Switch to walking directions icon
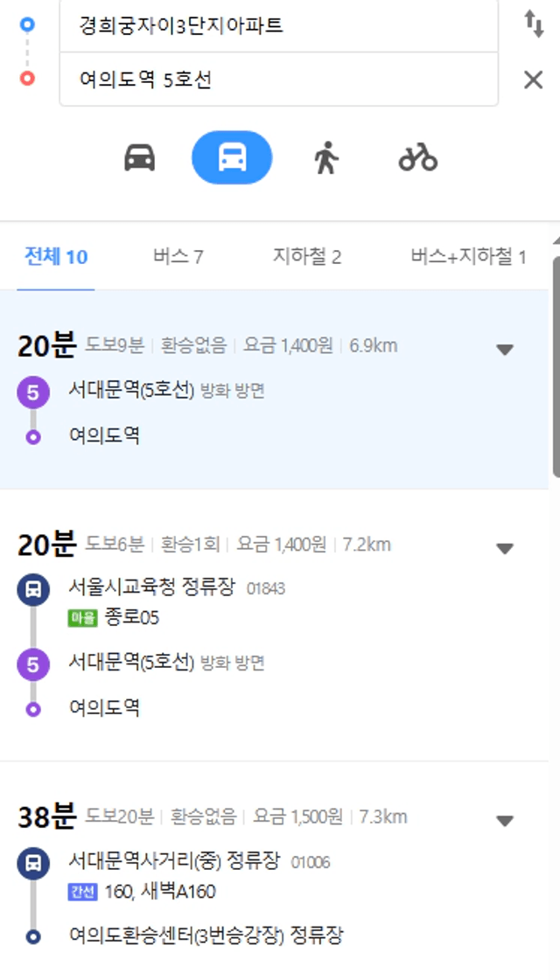 (x=326, y=157)
